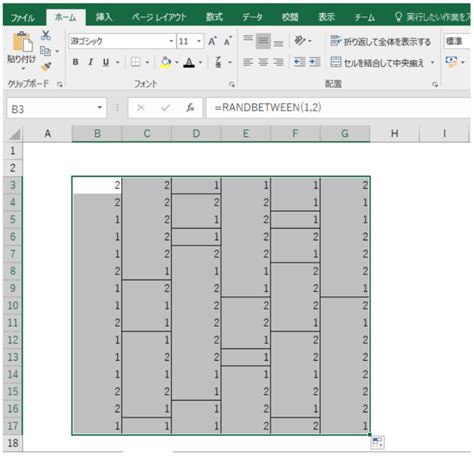Switch to the 数式 tab

pyautogui.click(x=214, y=17)
